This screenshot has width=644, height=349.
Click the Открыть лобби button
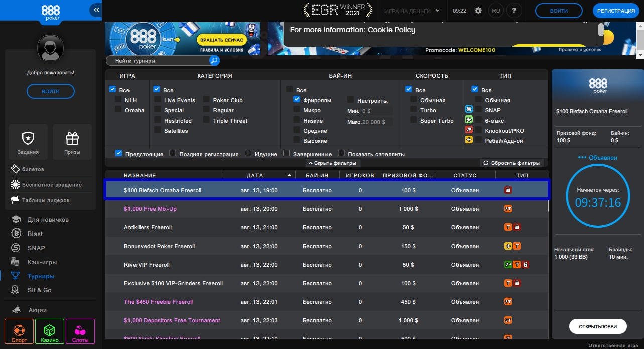(x=598, y=326)
